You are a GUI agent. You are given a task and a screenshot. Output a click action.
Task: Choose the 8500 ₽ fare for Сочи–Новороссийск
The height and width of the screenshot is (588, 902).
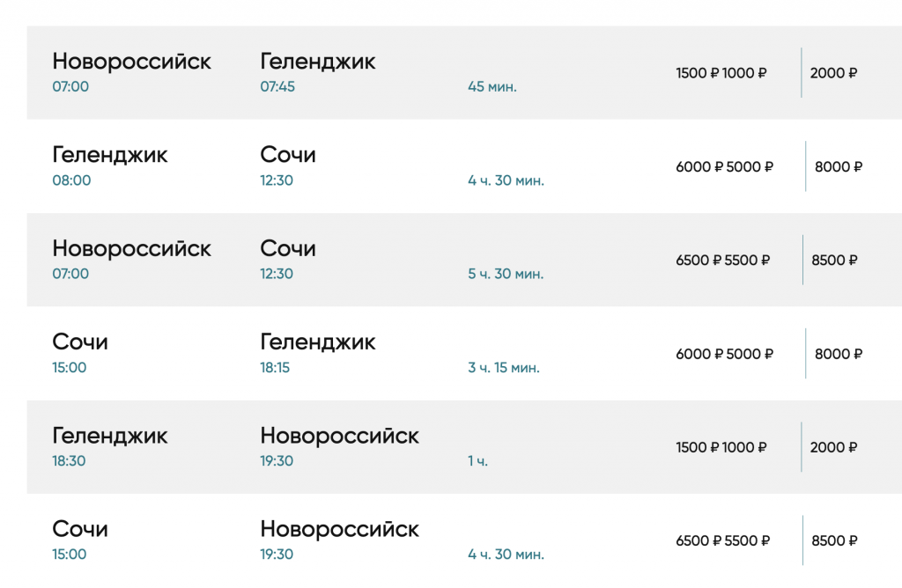click(x=834, y=540)
